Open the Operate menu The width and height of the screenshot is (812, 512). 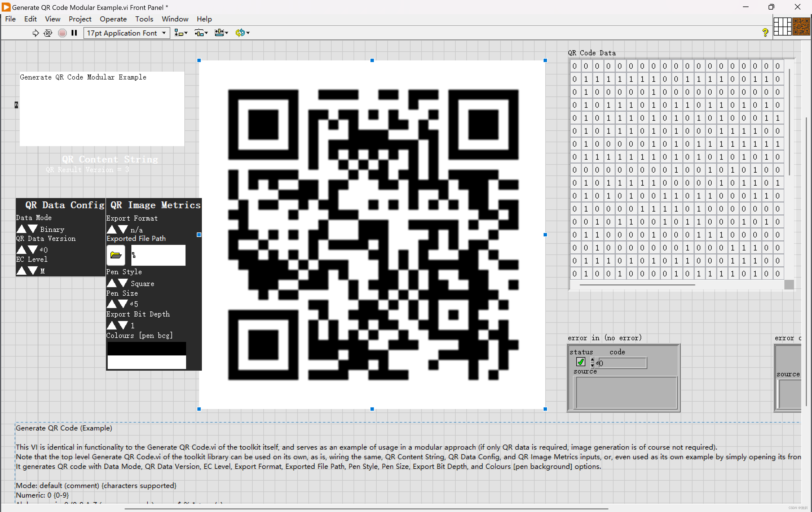tap(113, 19)
